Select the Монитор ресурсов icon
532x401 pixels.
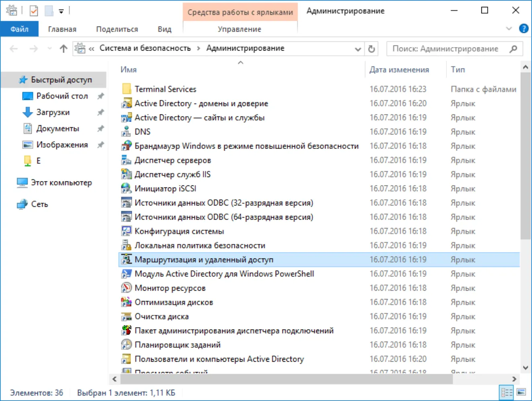(x=126, y=288)
